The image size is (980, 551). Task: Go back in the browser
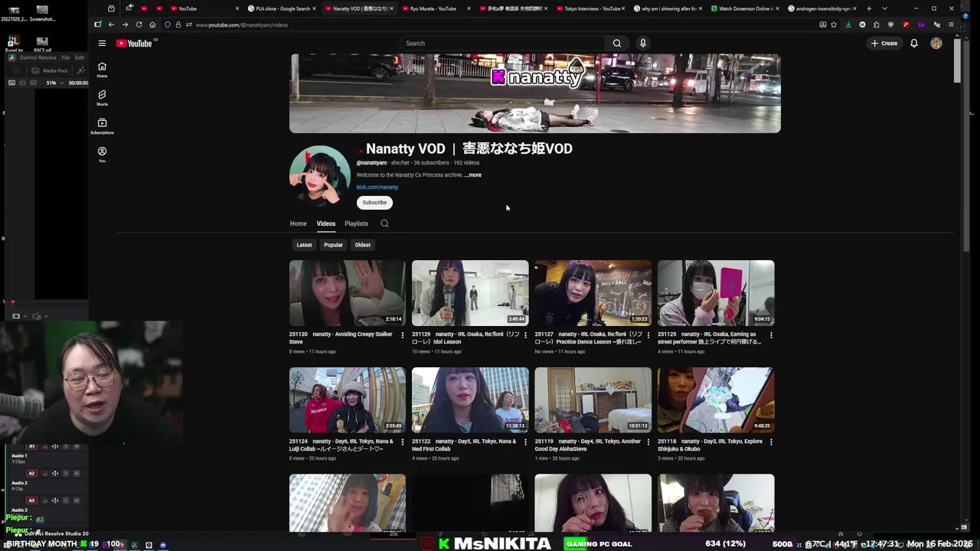point(111,24)
